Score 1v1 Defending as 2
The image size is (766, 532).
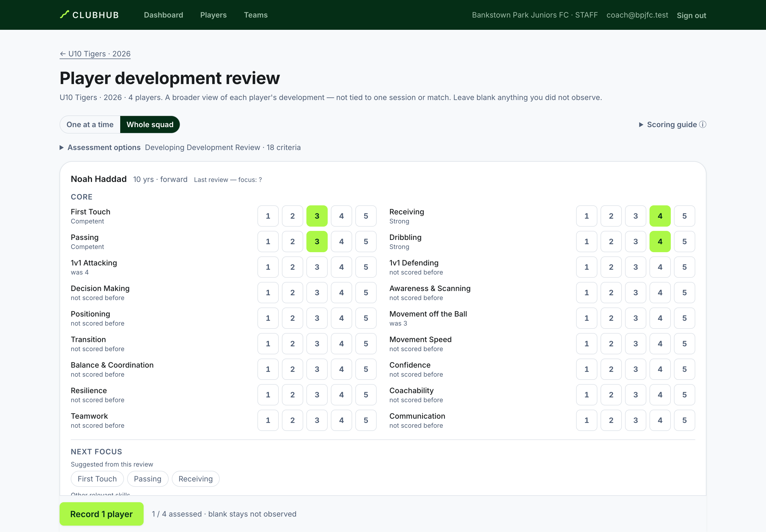[x=611, y=267]
